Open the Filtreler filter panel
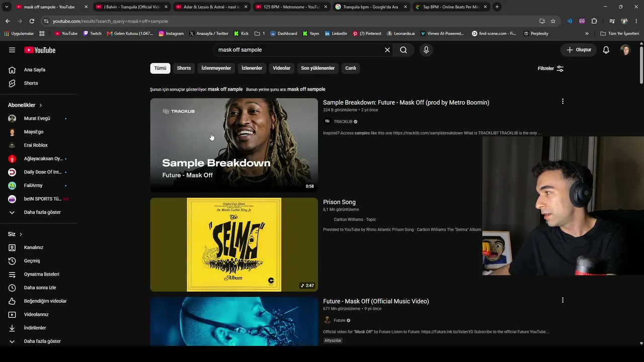Viewport: 644px width, 362px height. point(550,68)
